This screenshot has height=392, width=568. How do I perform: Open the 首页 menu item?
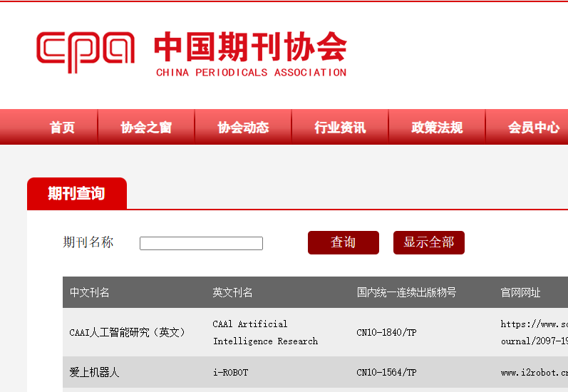click(62, 127)
